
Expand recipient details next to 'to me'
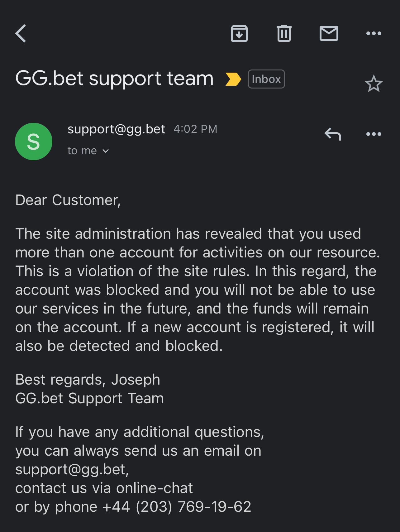click(x=106, y=151)
